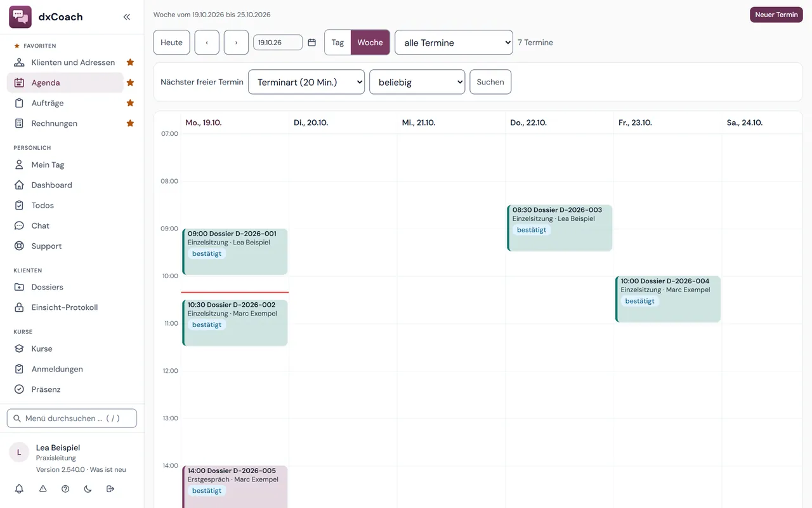Open the "alle Termine" filter dropdown
The image size is (812, 508).
[454, 43]
